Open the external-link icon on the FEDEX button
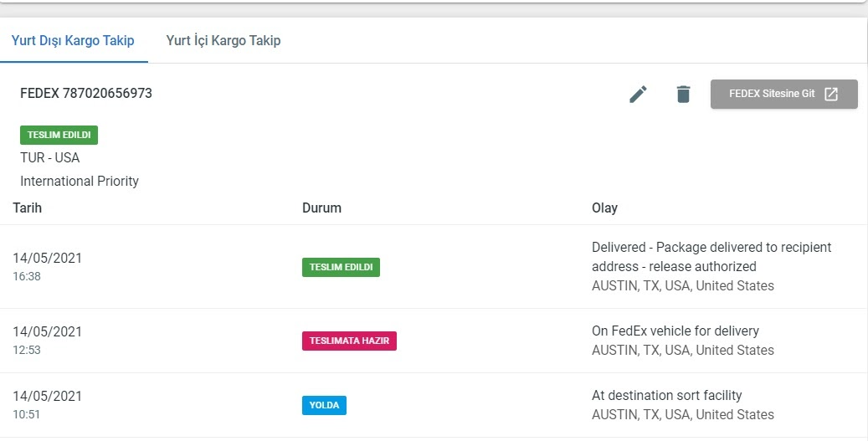This screenshot has height=441, width=868. [831, 94]
